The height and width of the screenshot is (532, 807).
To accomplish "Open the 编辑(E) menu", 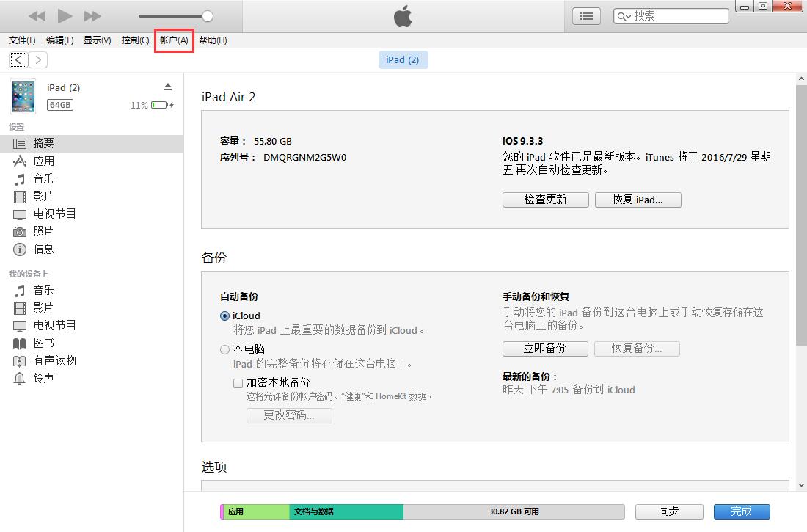I will [x=59, y=40].
